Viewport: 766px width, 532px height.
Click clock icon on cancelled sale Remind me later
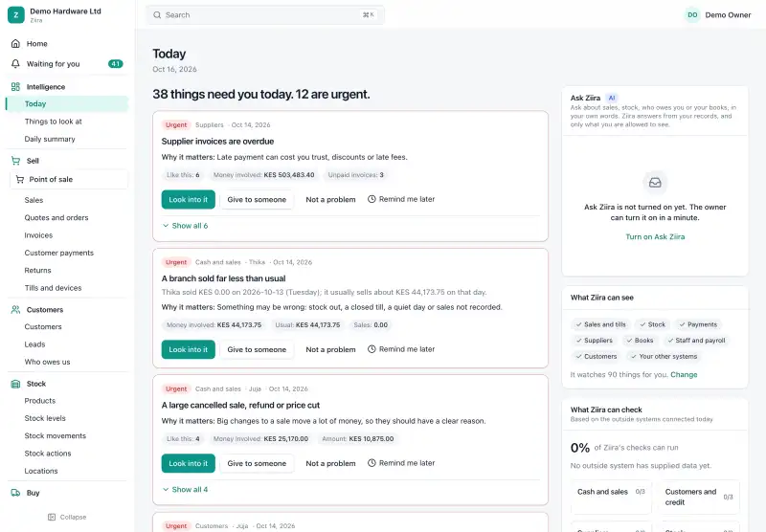(x=372, y=463)
